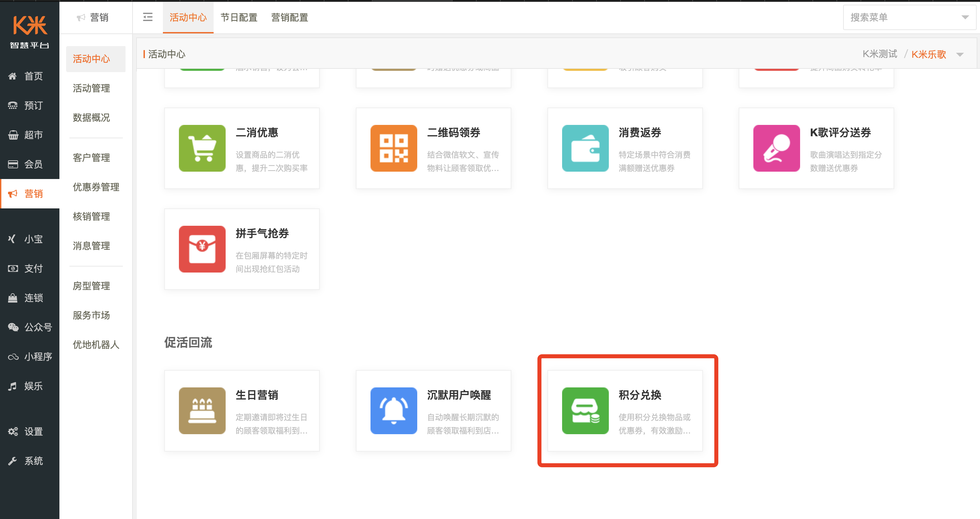The height and width of the screenshot is (519, 980).
Task: Open the 设置 gears icon
Action: pos(13,431)
